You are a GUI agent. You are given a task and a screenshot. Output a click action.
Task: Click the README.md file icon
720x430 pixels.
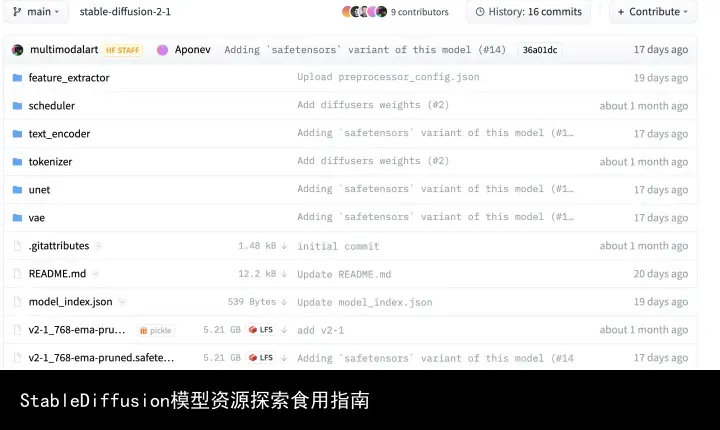click(17, 274)
